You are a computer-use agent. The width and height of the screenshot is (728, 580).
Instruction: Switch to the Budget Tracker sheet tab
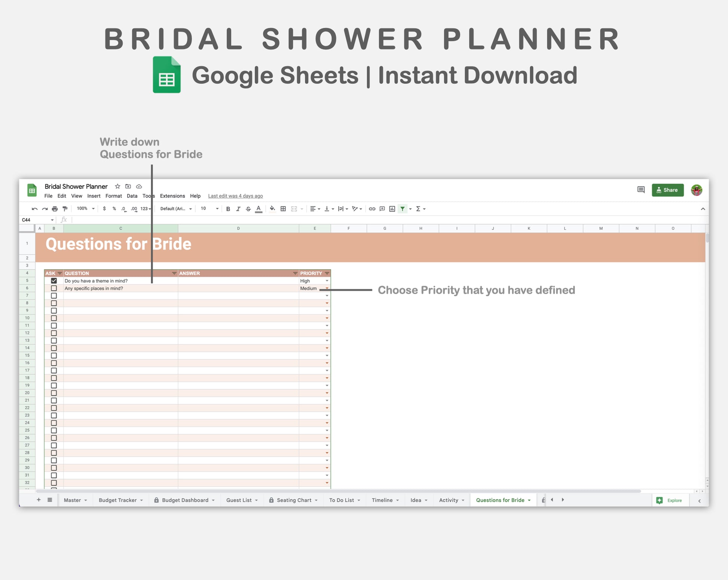[x=117, y=500]
